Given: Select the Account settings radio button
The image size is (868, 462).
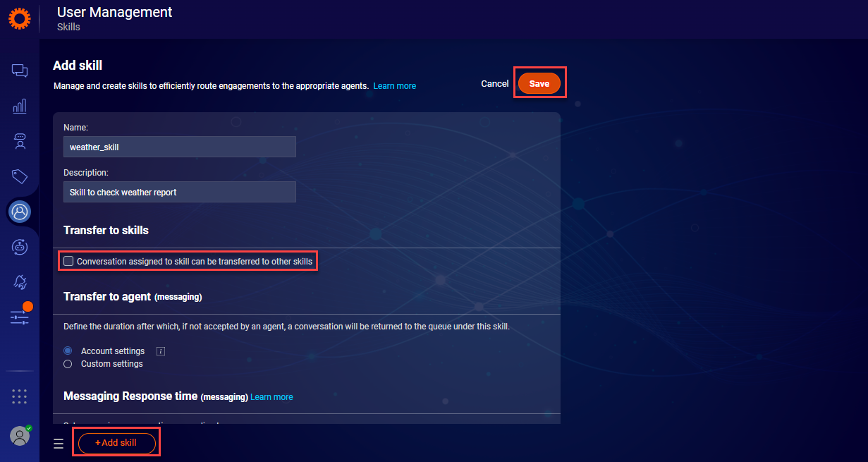Looking at the screenshot, I should 68,351.
